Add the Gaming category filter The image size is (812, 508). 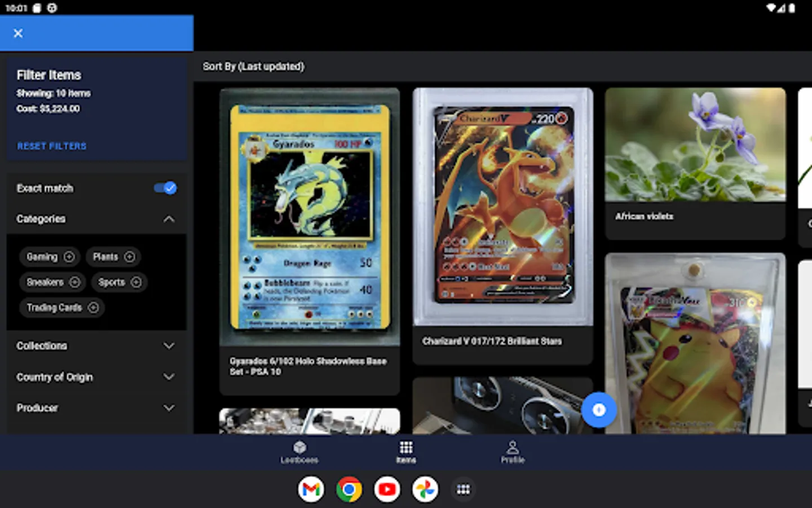click(x=50, y=257)
